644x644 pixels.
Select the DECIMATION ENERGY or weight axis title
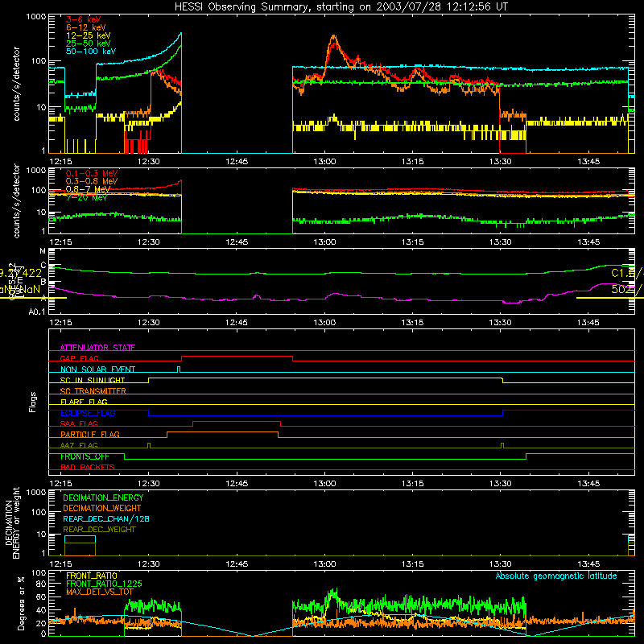[12, 522]
